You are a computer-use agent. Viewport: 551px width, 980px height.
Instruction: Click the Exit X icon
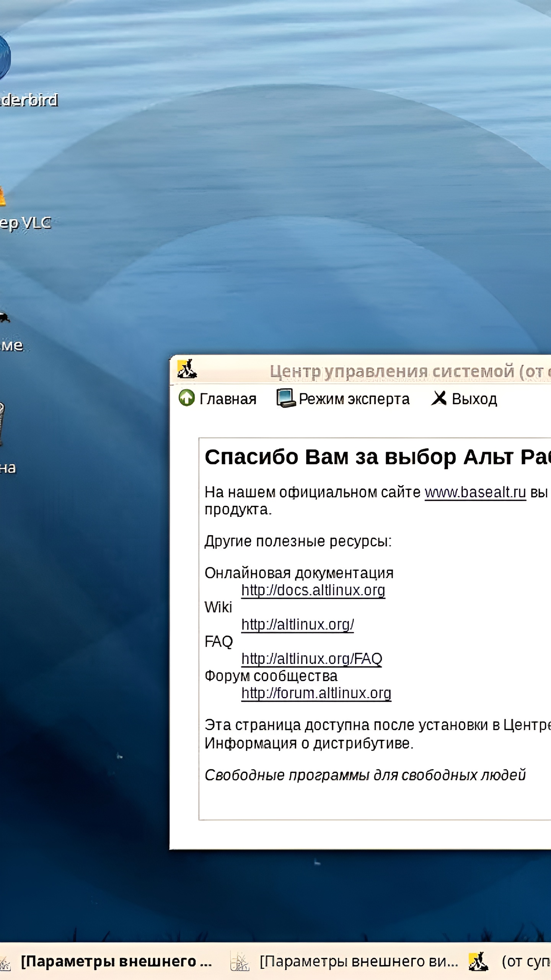click(439, 398)
